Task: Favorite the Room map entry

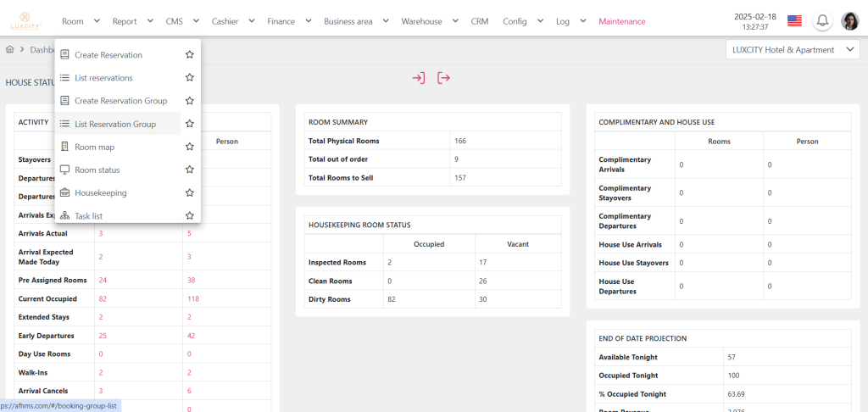Action: pyautogui.click(x=190, y=147)
